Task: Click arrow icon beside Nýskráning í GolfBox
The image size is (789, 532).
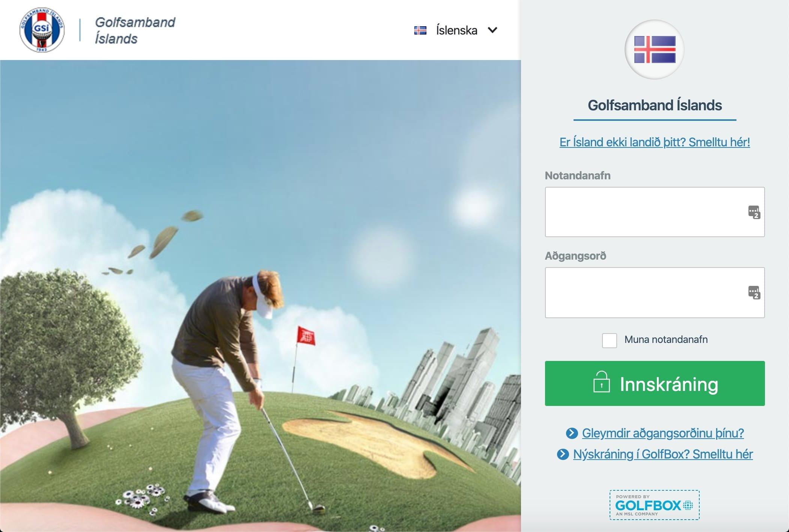Action: [563, 454]
